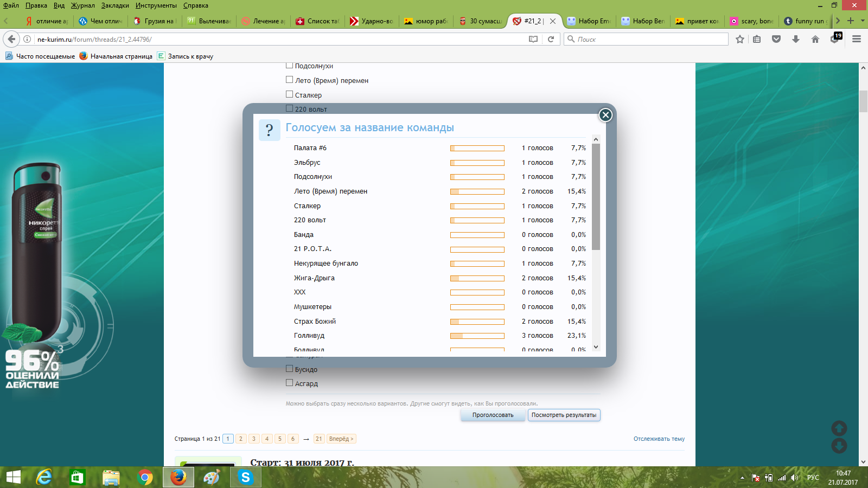Close the active #21_2 tab
Screen dimensions: 868x488
click(x=553, y=21)
